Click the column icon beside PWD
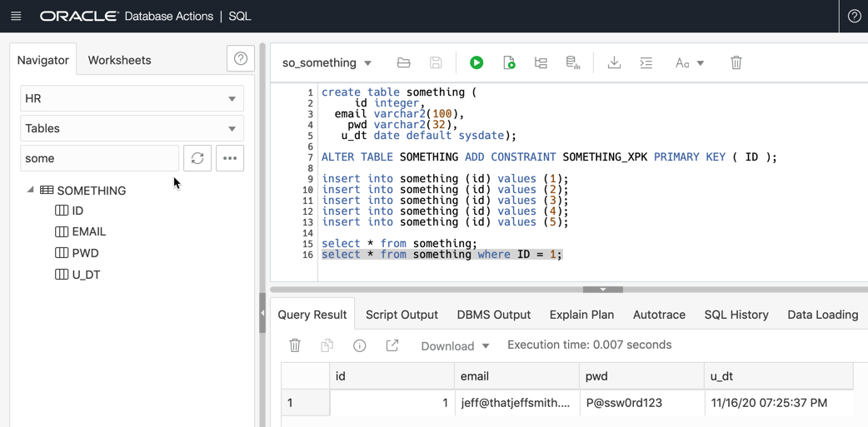This screenshot has height=427, width=868. pos(61,253)
